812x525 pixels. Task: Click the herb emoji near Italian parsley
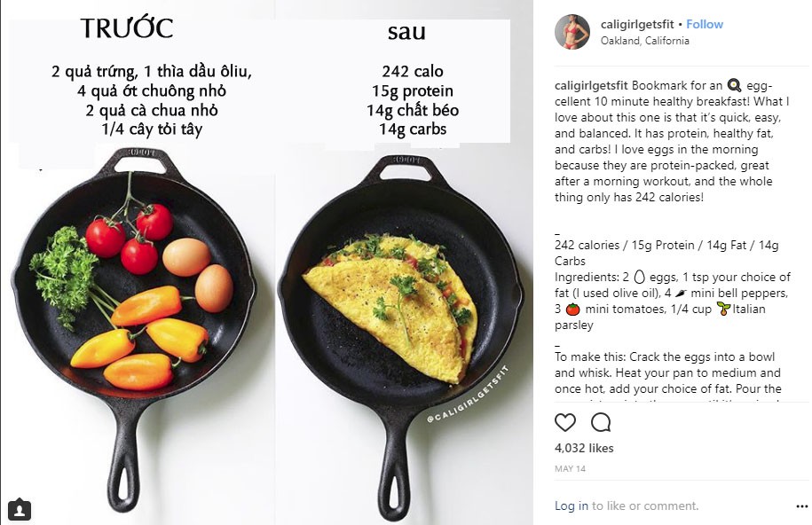click(723, 310)
